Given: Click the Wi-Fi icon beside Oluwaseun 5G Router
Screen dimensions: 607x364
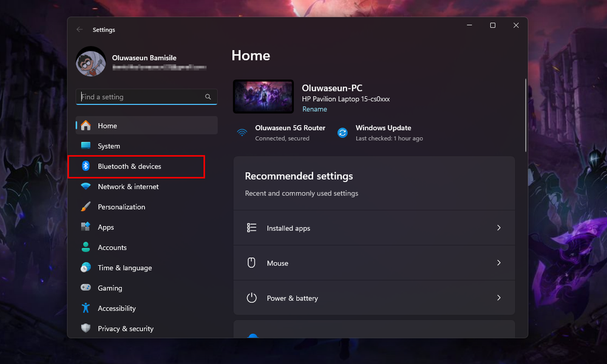Looking at the screenshot, I should pos(243,132).
